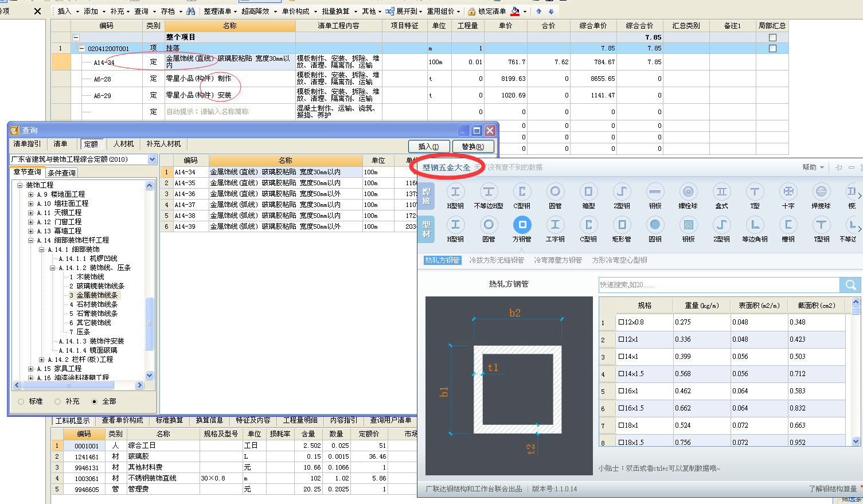This screenshot has height=504, width=863.
Task: Select welded C型钢 profile icon
Action: click(x=522, y=192)
